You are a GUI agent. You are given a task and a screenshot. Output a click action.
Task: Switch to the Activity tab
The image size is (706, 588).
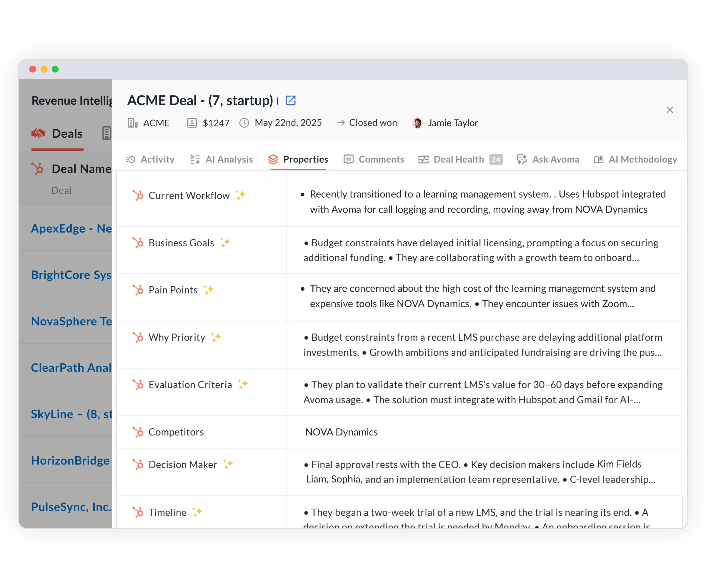[150, 159]
